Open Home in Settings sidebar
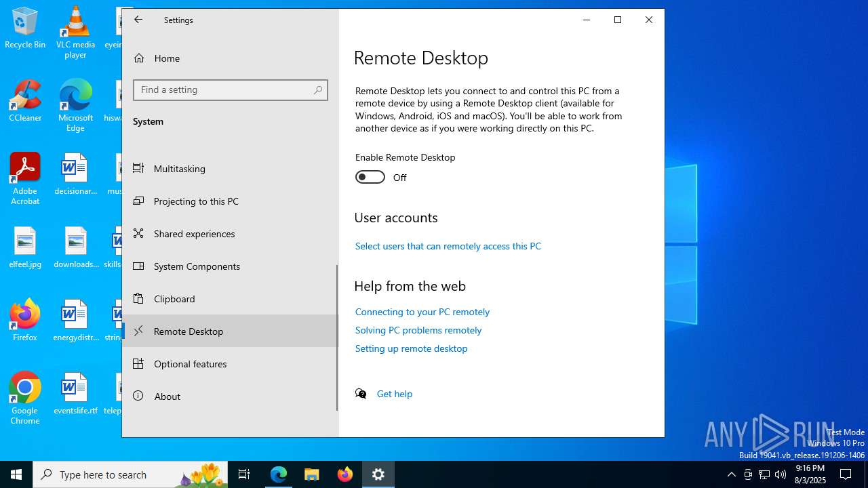The image size is (868, 488). click(x=231, y=58)
